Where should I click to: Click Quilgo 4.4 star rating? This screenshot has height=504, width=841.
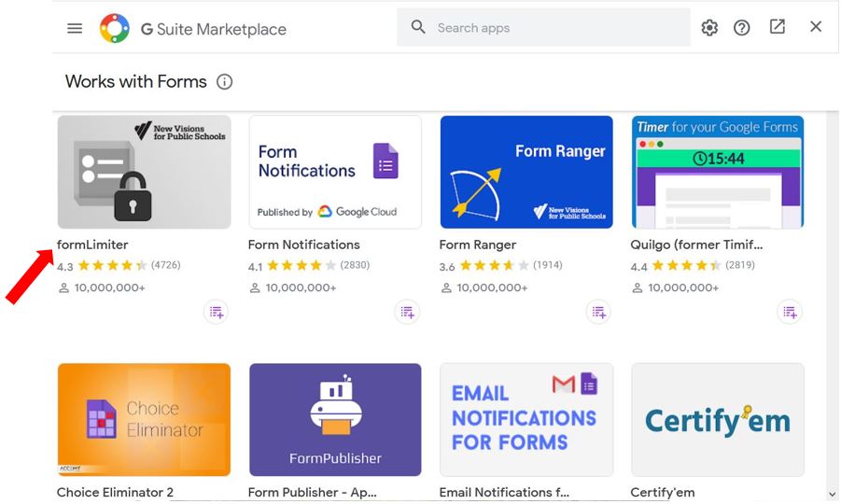687,265
